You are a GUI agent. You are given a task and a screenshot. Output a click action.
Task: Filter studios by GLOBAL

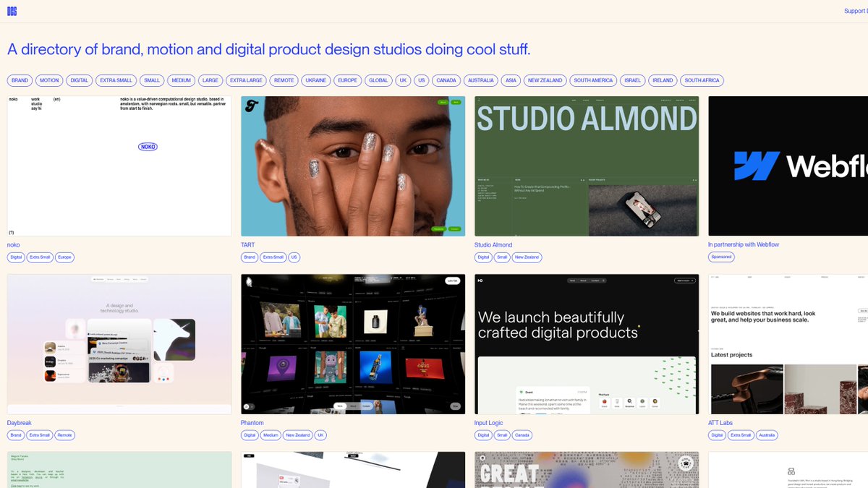tap(378, 80)
